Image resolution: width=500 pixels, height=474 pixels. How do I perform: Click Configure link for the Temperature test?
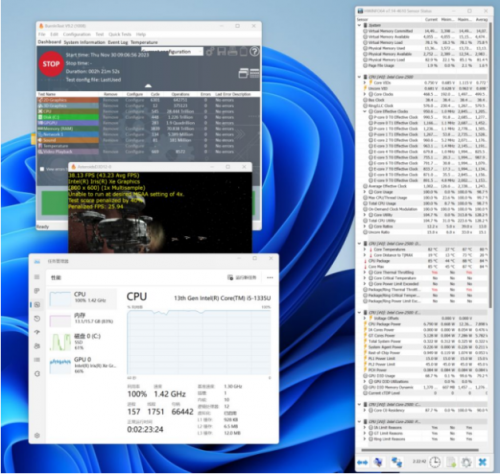pos(135,146)
